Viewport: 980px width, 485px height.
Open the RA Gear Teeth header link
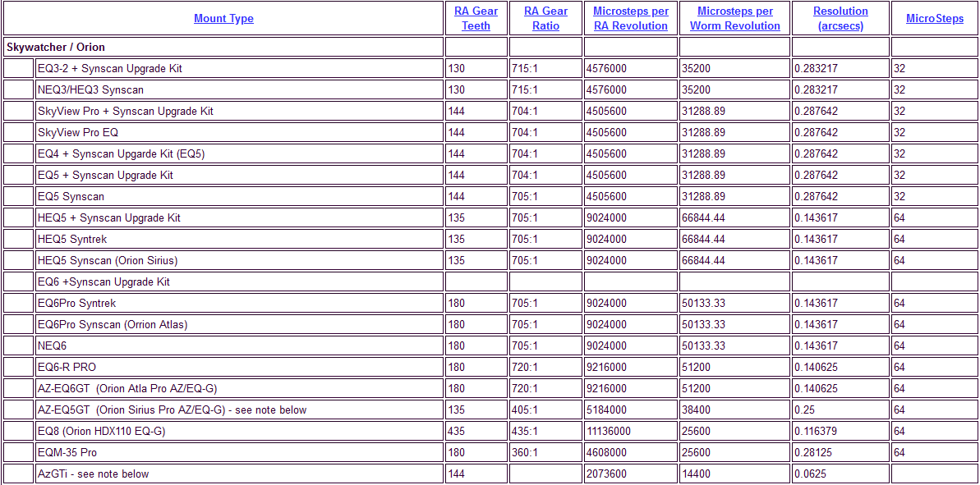tap(476, 19)
